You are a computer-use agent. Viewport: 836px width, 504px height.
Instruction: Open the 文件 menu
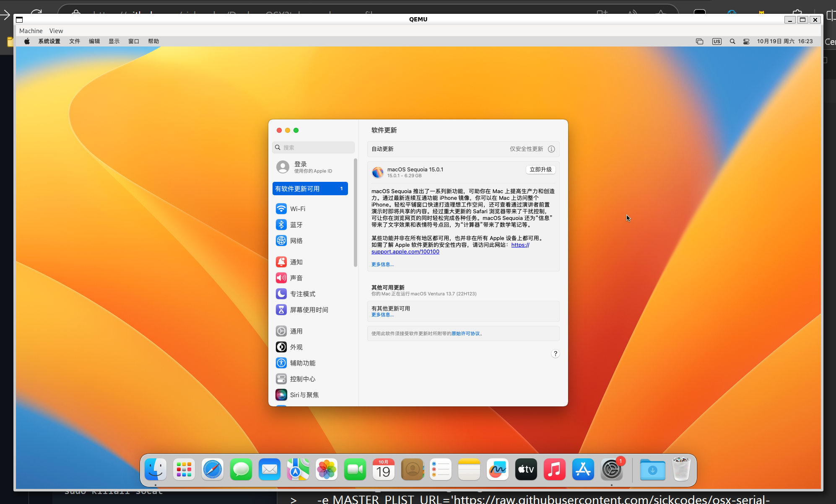tap(75, 41)
